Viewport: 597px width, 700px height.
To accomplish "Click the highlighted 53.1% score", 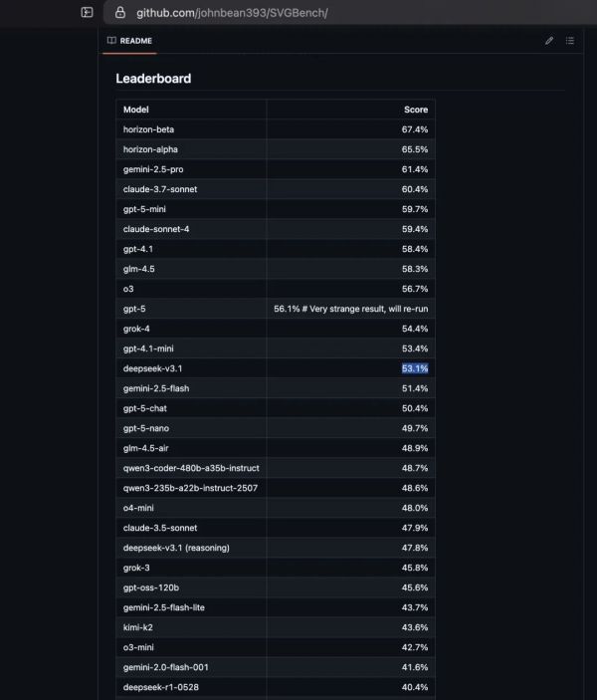I will coord(415,368).
